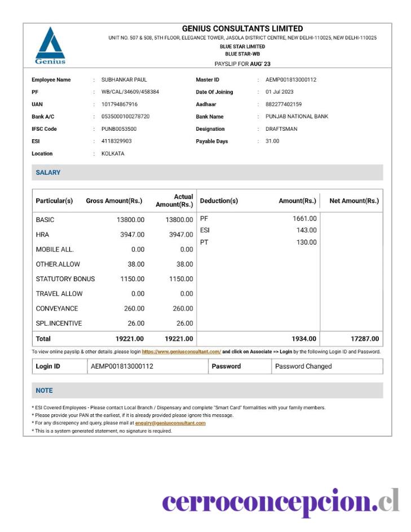Viewport: 411px width, 532px height.
Task: Select employee name SUBHANKAR PAUL
Action: click(124, 79)
